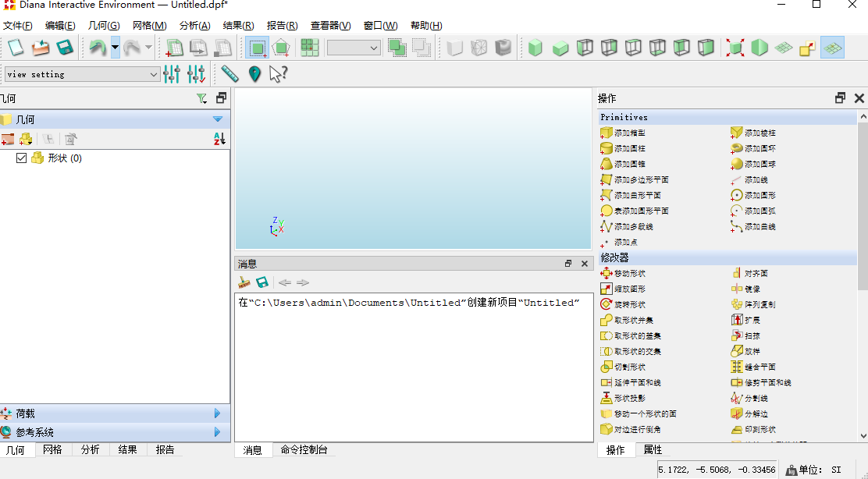Screen dimensions: 868x479
Task: Switch to the 报告 bottom tab
Action: (165, 449)
